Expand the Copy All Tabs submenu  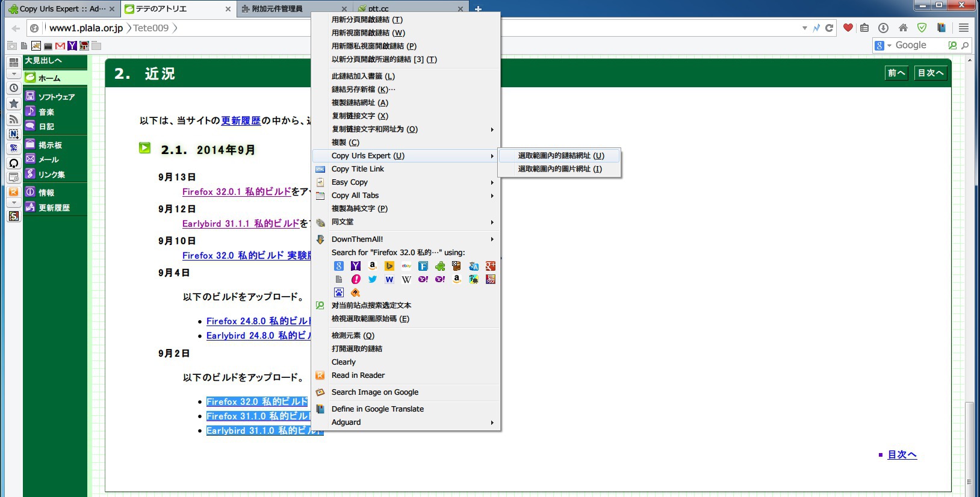click(x=407, y=196)
